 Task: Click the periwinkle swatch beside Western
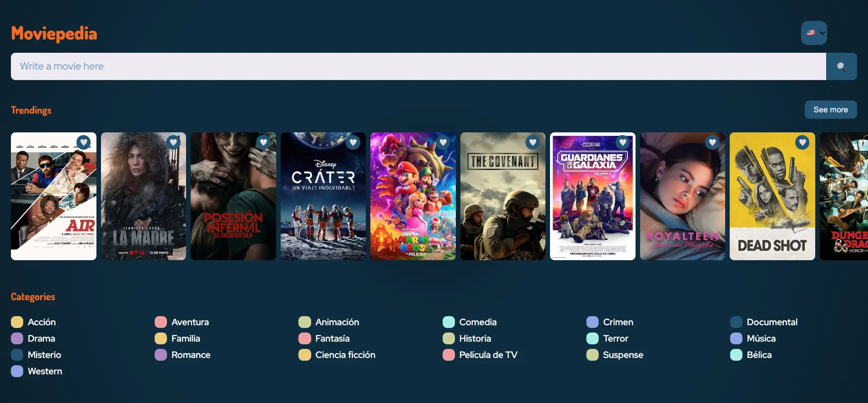tap(17, 371)
